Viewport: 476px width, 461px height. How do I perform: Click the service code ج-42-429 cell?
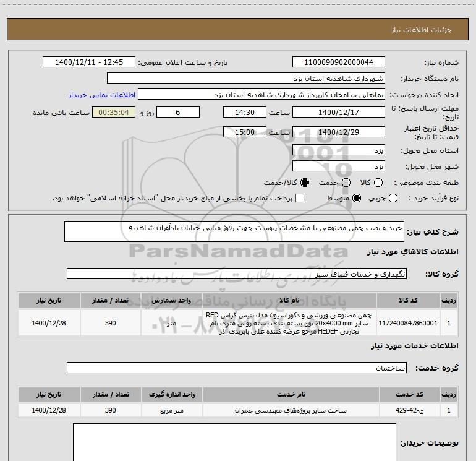(x=409, y=410)
